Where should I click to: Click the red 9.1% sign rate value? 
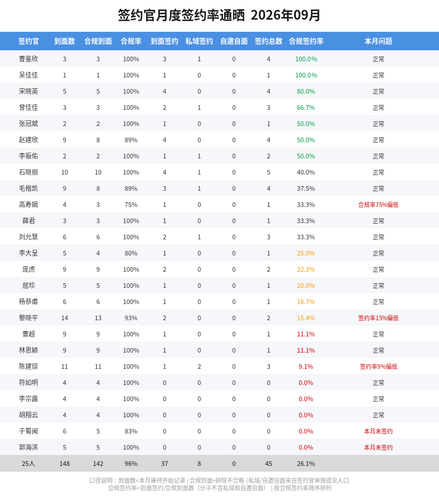306,367
